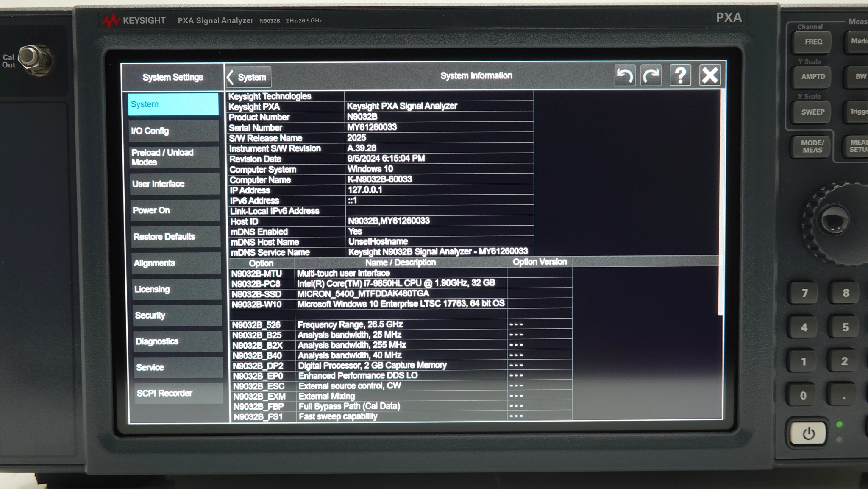Tap the decimal point keypad key
Screen dimensions: 868x489
click(x=843, y=396)
